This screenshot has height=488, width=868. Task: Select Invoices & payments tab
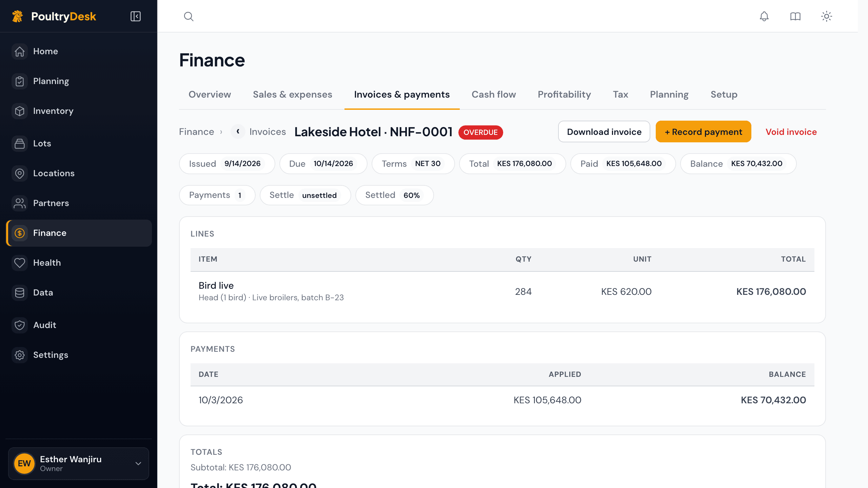402,95
